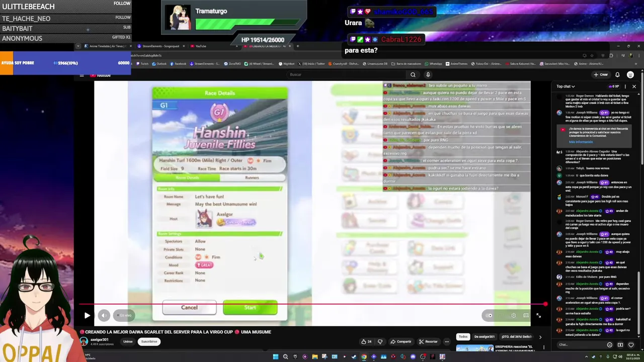Screen dimensions: 644x362
Task: Open the Nightbot bookmark
Action: pos(287,64)
